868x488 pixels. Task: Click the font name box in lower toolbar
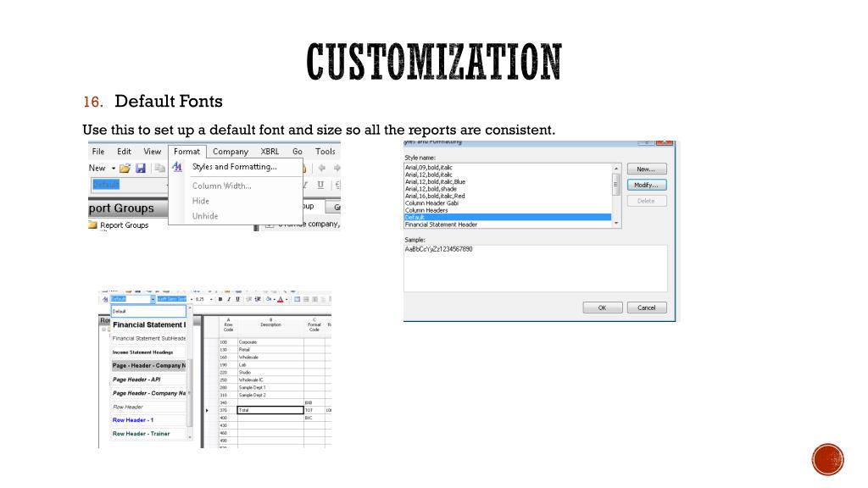(x=171, y=299)
